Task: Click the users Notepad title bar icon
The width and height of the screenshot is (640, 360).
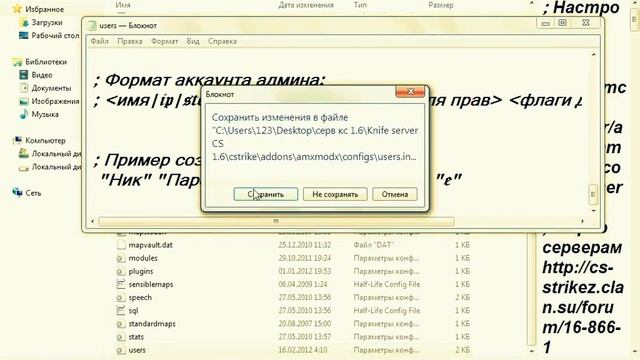Action: (92, 25)
